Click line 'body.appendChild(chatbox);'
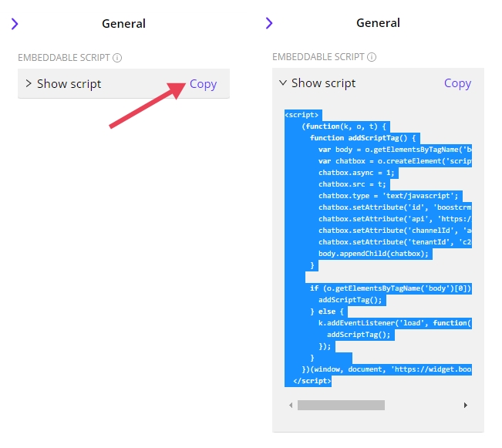Viewport: 502px width, 448px height. [x=373, y=254]
